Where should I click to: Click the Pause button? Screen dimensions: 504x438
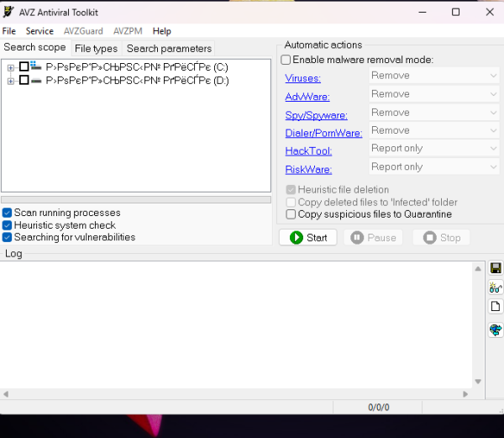(373, 238)
